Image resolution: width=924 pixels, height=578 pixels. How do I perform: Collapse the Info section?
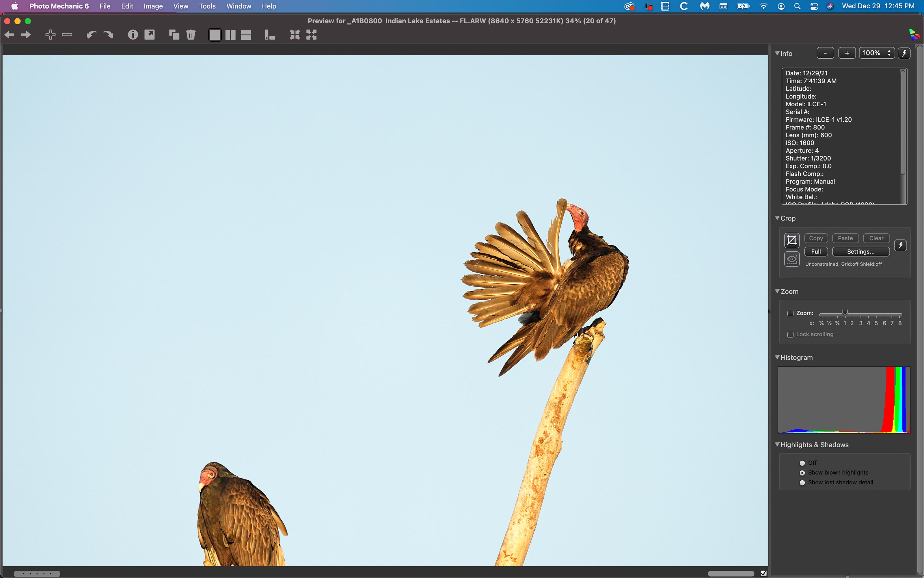[777, 53]
